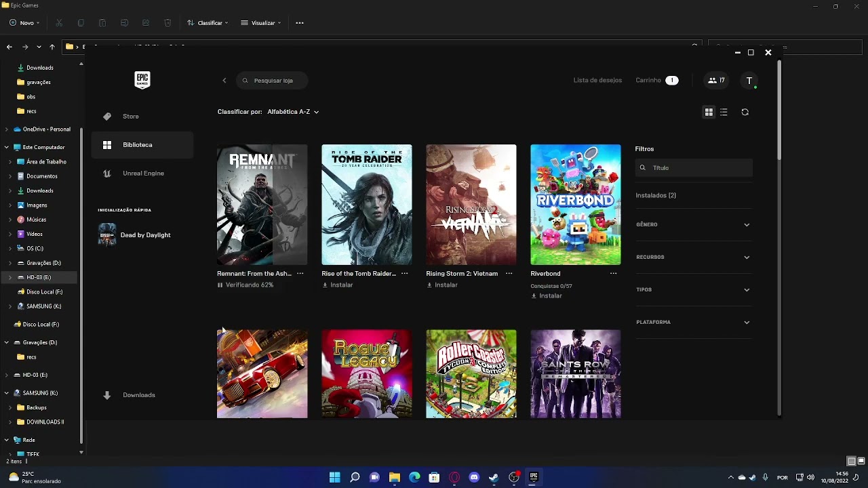
Task: Open Discord from taskbar
Action: 474,477
